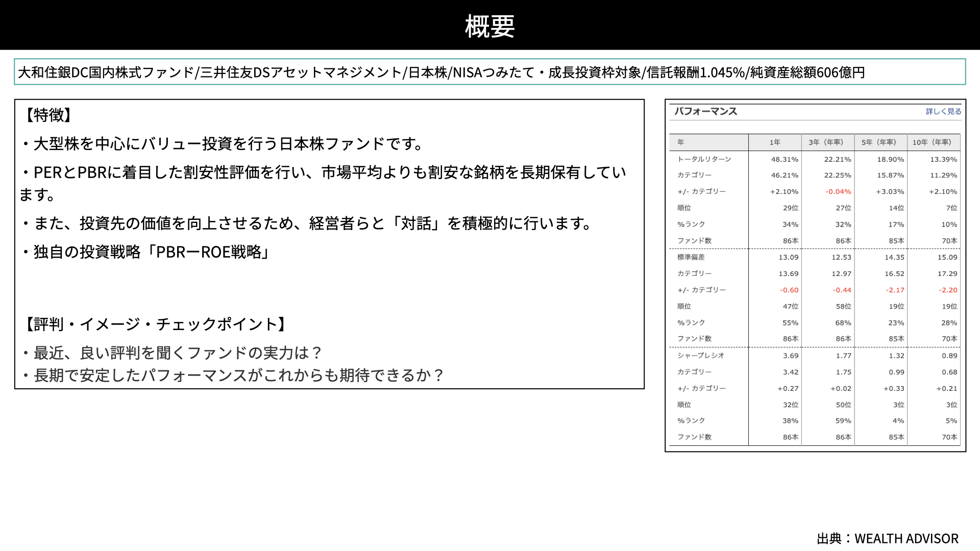Click the +0.27 Sharpe difference value
980x551 pixels.
788,388
